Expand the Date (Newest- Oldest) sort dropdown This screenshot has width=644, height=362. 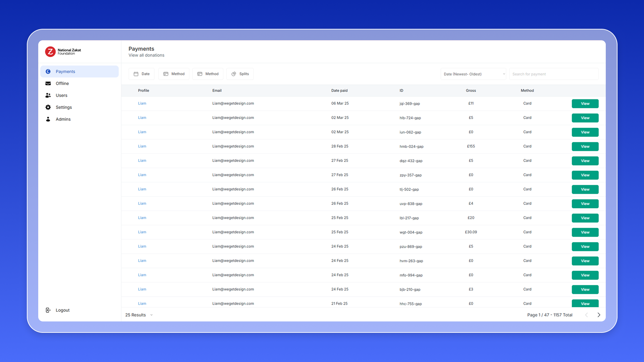473,74
